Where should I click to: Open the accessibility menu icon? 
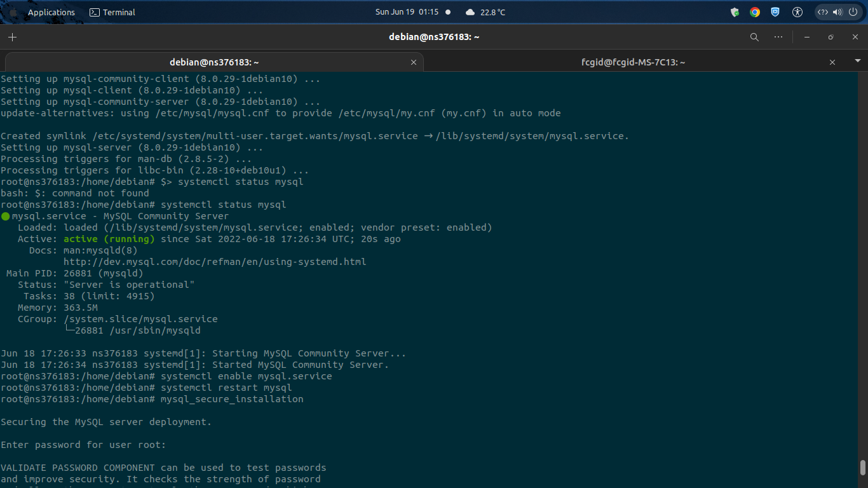coord(797,12)
